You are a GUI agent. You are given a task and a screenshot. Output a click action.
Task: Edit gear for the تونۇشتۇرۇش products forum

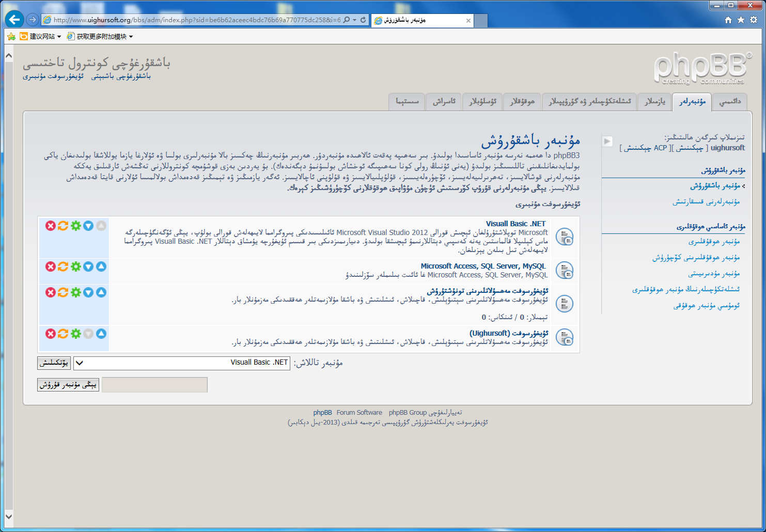coord(76,292)
